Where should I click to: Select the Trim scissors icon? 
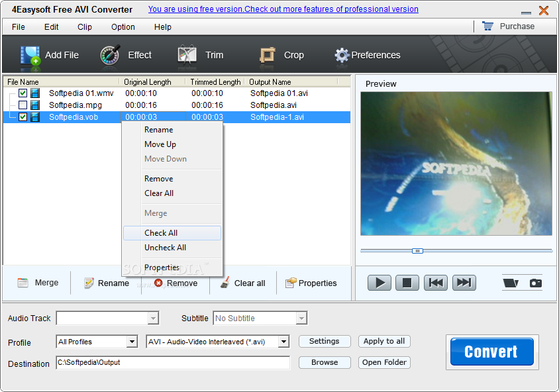pos(187,55)
